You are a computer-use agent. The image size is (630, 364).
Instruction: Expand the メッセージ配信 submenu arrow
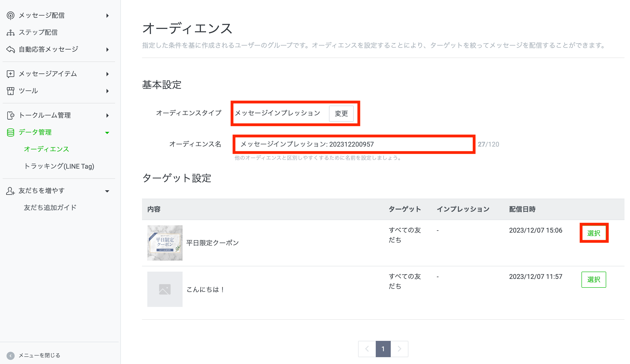pos(108,16)
